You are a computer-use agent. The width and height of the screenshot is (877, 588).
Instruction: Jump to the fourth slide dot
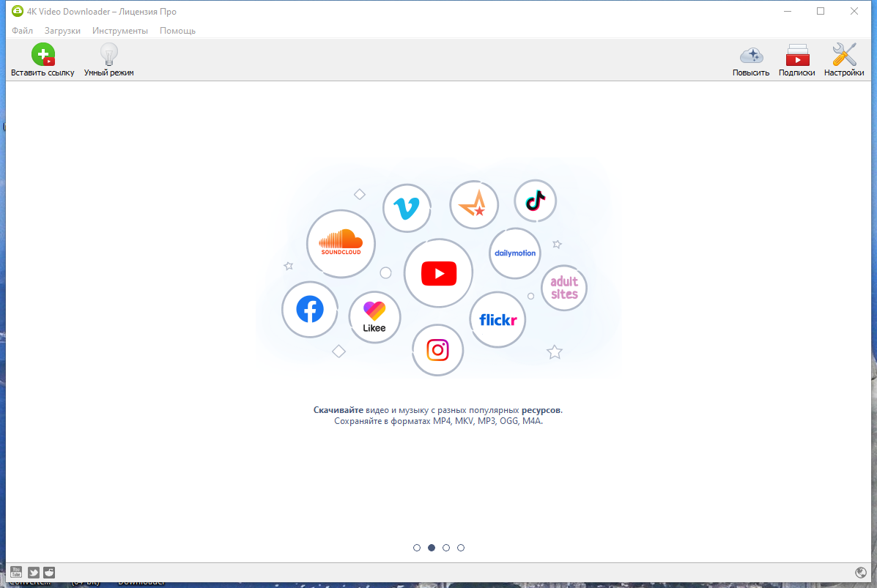461,548
